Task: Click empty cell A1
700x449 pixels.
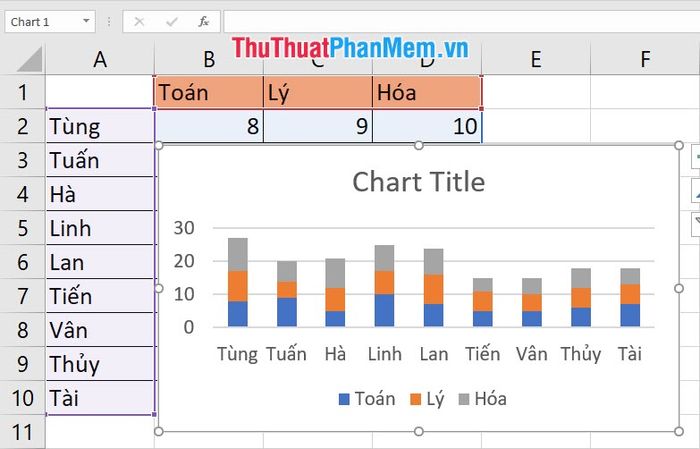Action: point(100,92)
